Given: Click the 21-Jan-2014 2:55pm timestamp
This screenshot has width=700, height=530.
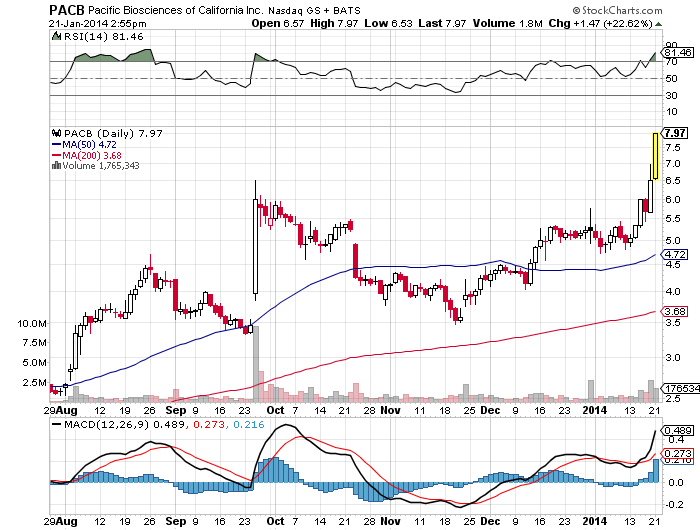Looking at the screenshot, I should click(x=97, y=24).
